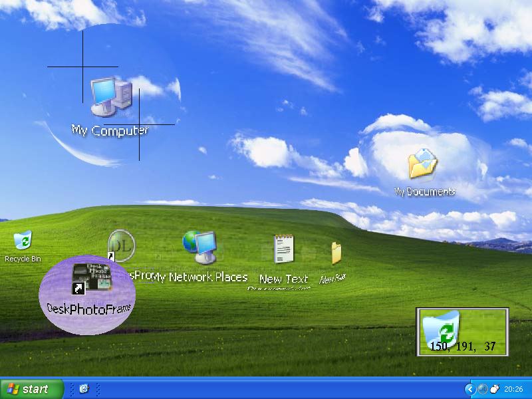Open the Start menu
This screenshot has width=532, height=399.
(31, 389)
